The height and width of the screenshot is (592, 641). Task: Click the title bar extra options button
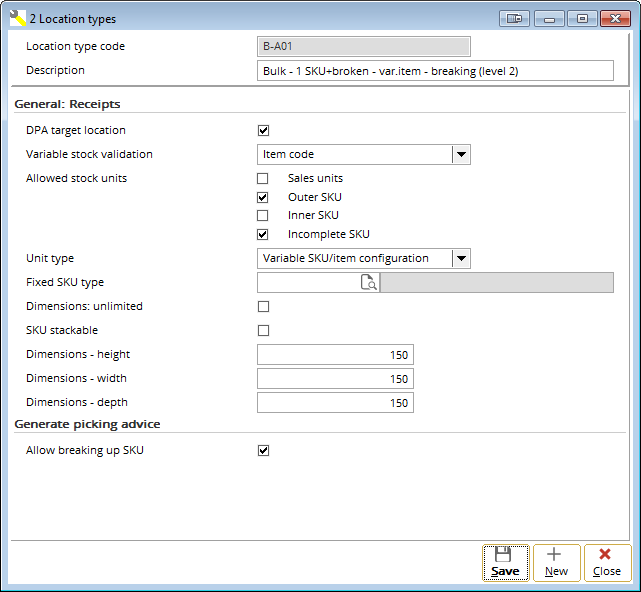tap(514, 18)
